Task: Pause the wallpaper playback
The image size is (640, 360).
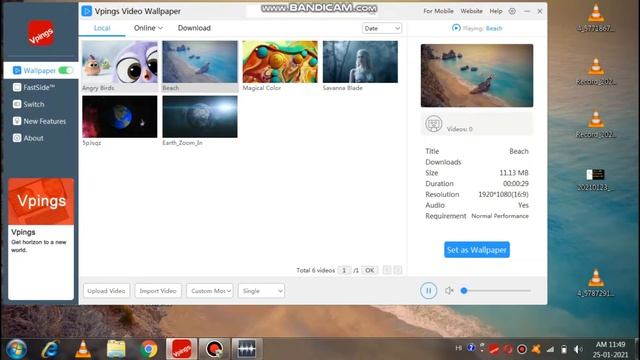Action: [429, 291]
